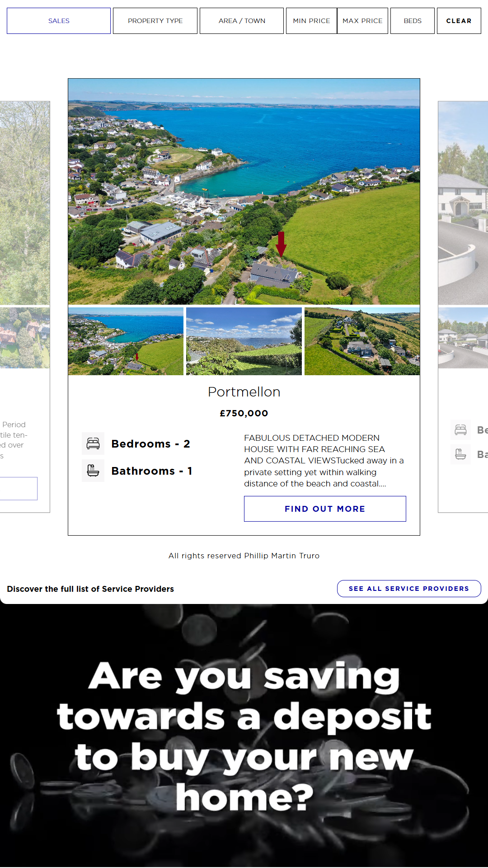
Task: Click FIND OUT MORE for Portmellon
Action: (325, 509)
